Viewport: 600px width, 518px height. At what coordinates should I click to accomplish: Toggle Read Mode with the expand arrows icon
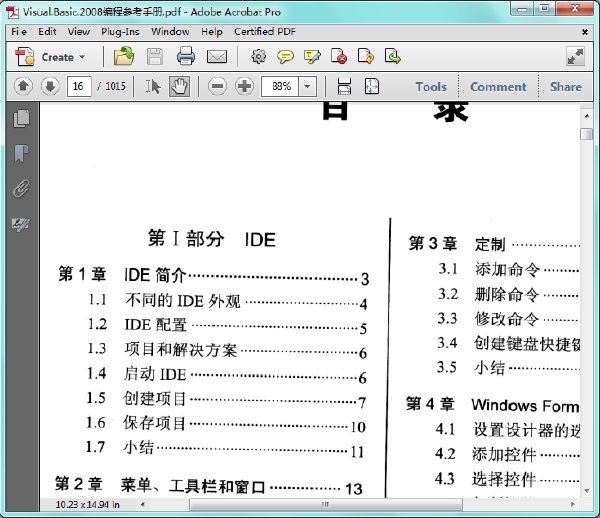(x=575, y=57)
